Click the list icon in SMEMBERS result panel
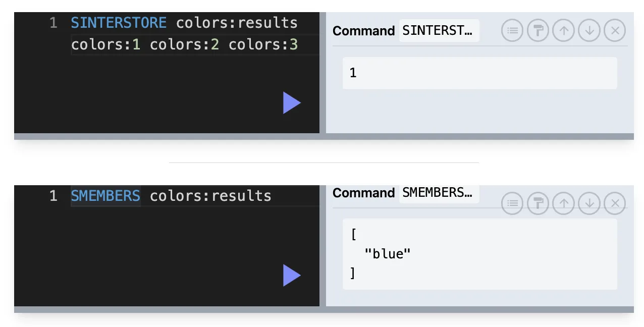The height and width of the screenshot is (327, 644). [512, 203]
